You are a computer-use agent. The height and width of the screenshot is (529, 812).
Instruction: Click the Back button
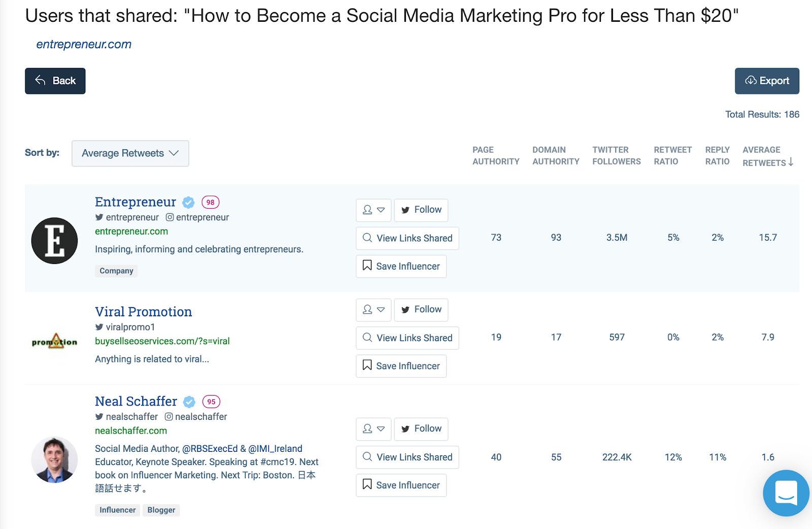point(55,81)
